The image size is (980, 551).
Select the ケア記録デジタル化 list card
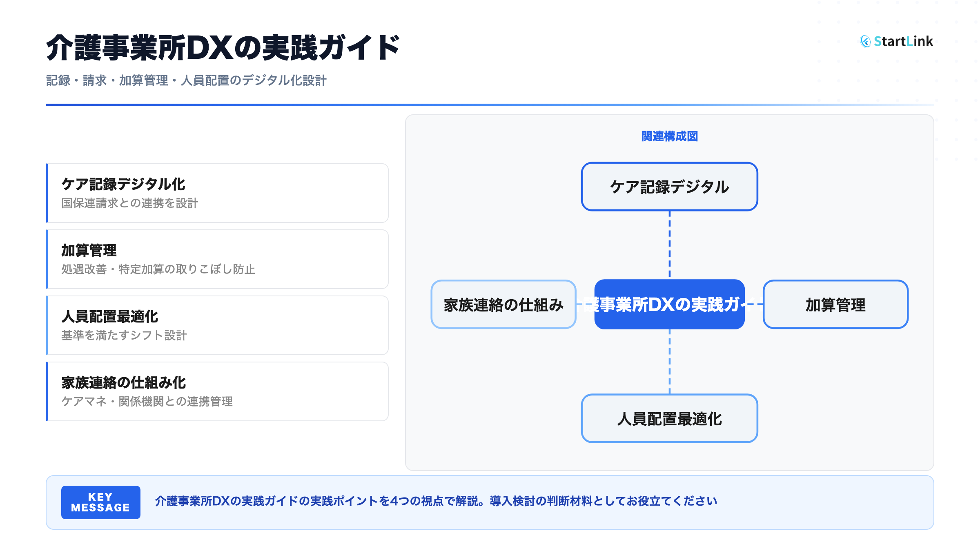click(x=217, y=193)
